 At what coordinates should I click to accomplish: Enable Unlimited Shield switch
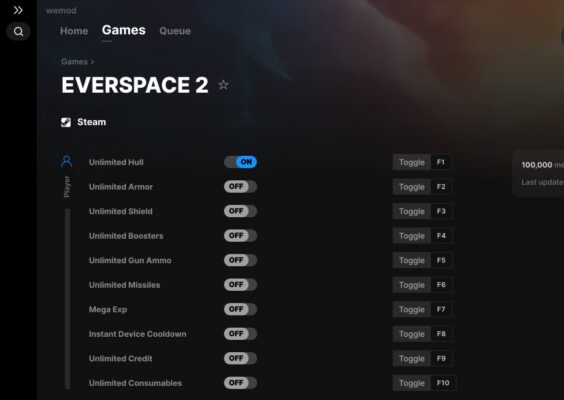click(x=240, y=211)
